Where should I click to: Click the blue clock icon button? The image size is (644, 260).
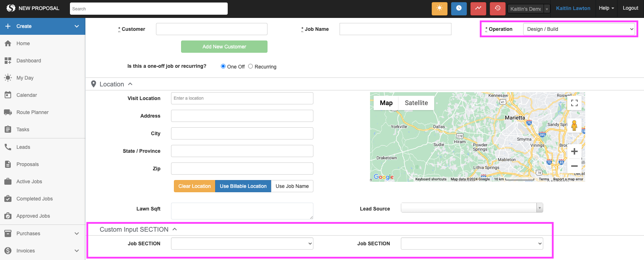tap(459, 9)
